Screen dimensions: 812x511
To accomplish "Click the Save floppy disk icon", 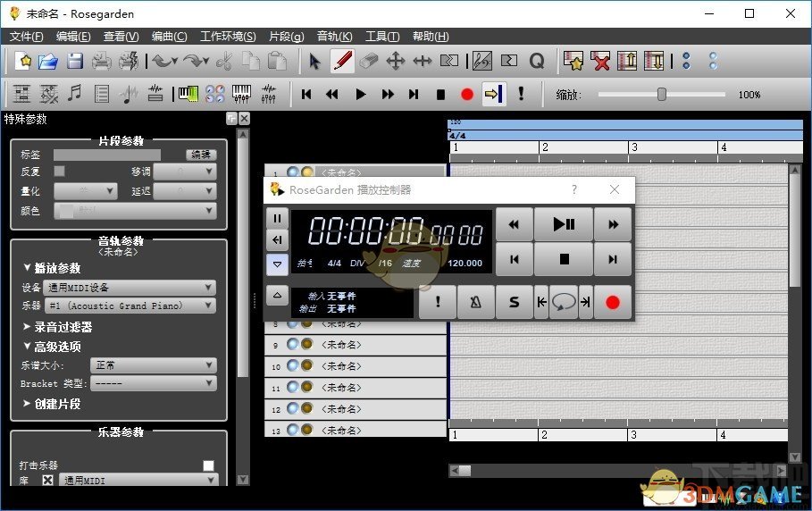I will coord(75,61).
